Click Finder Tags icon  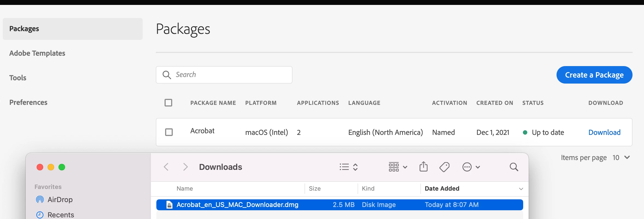pos(444,167)
